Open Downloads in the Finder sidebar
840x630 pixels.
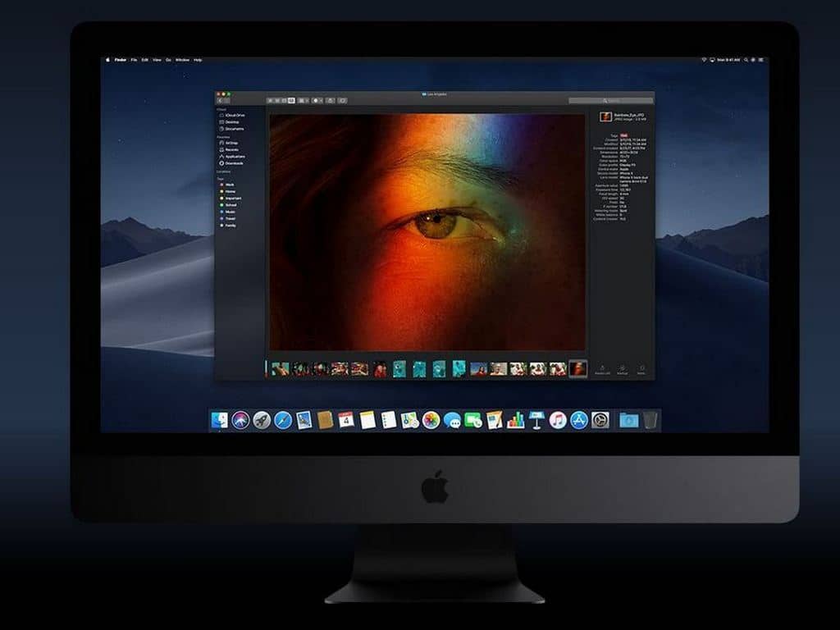click(231, 163)
